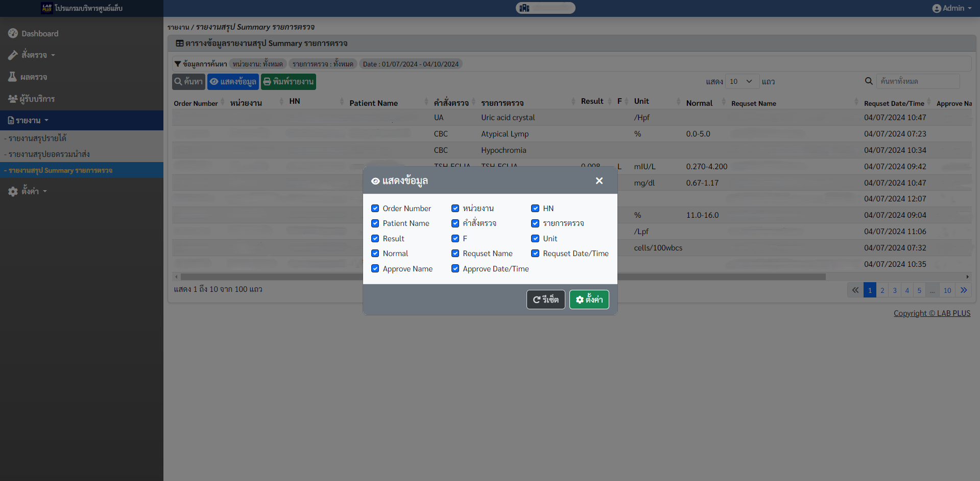The image size is (980, 481).
Task: Uncheck the Order Number checkbox
Action: [375, 209]
